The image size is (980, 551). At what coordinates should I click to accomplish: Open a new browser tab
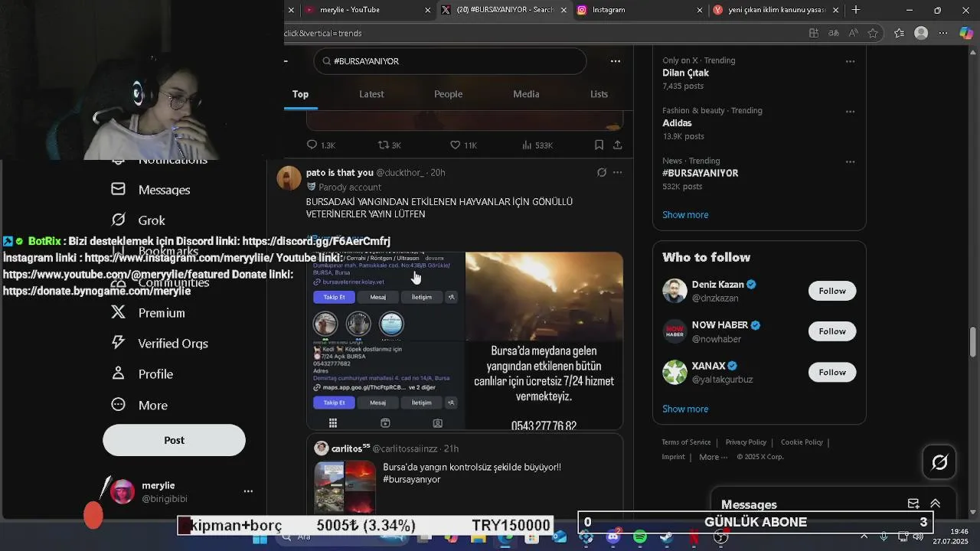(x=855, y=10)
